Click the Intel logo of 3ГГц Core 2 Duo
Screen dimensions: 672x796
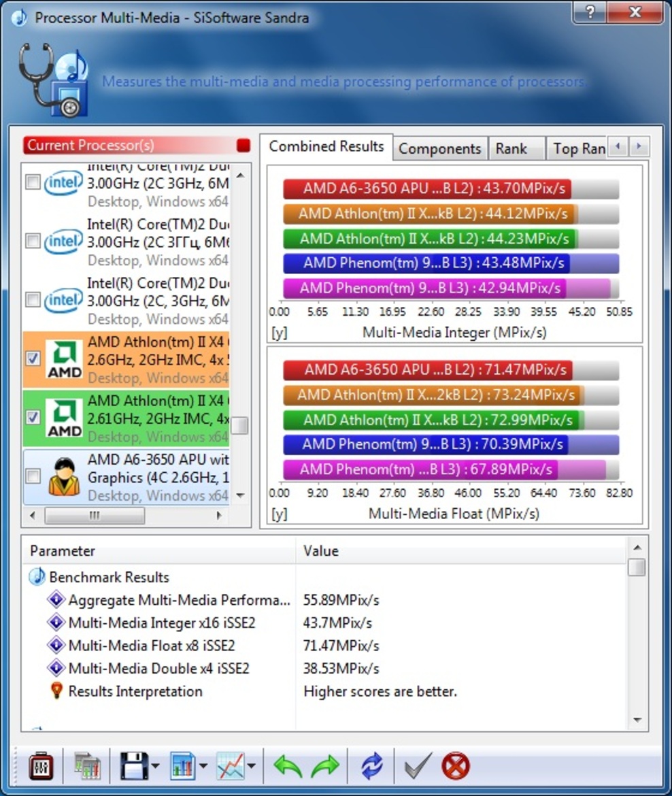63,242
